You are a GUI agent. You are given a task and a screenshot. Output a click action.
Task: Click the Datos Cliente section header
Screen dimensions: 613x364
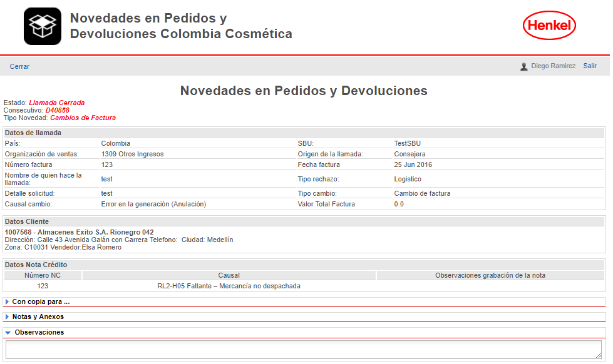(x=27, y=221)
